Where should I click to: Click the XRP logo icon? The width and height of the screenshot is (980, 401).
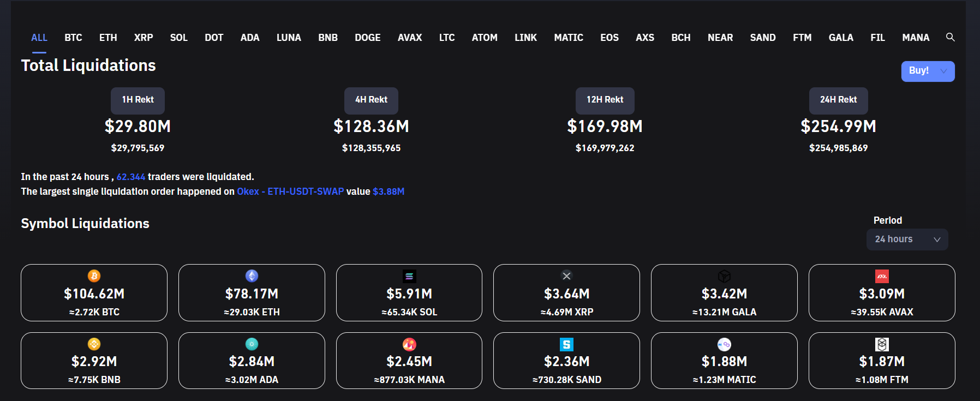click(x=566, y=276)
